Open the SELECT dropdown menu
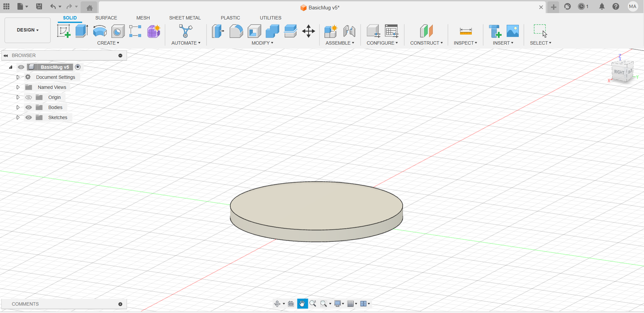Viewport: 644px width, 313px height. 541,43
